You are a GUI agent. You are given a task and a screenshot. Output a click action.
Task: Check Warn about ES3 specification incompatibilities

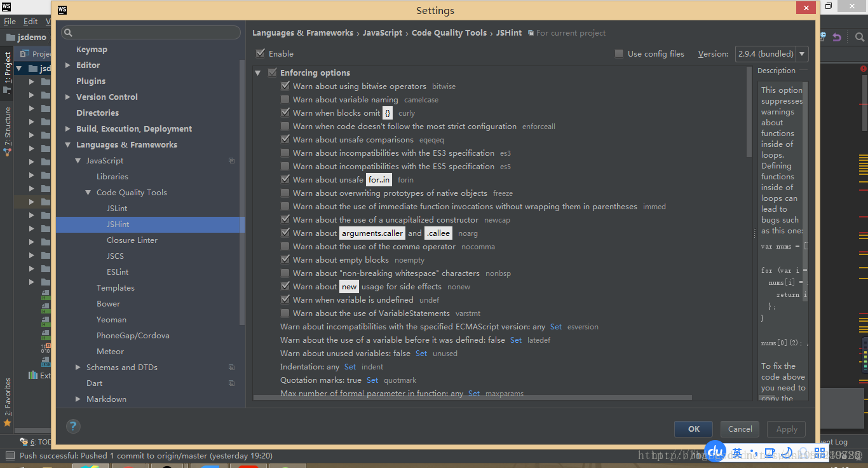pos(285,153)
